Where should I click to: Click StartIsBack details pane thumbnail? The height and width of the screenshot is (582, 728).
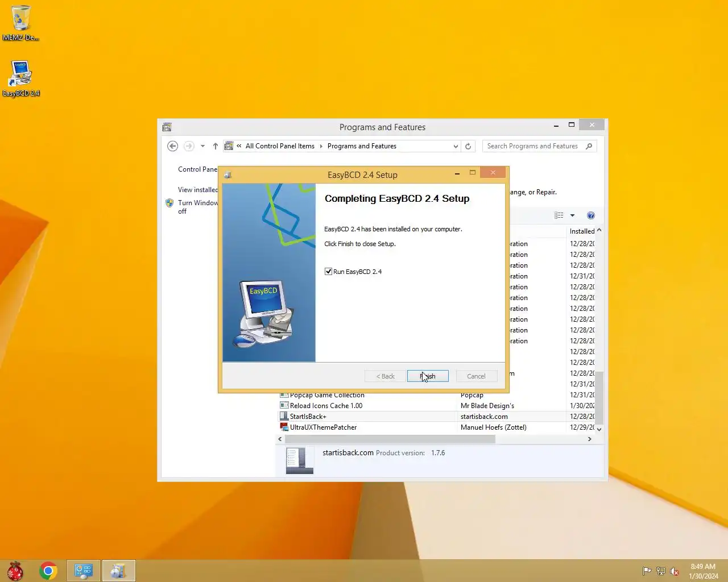pyautogui.click(x=300, y=460)
